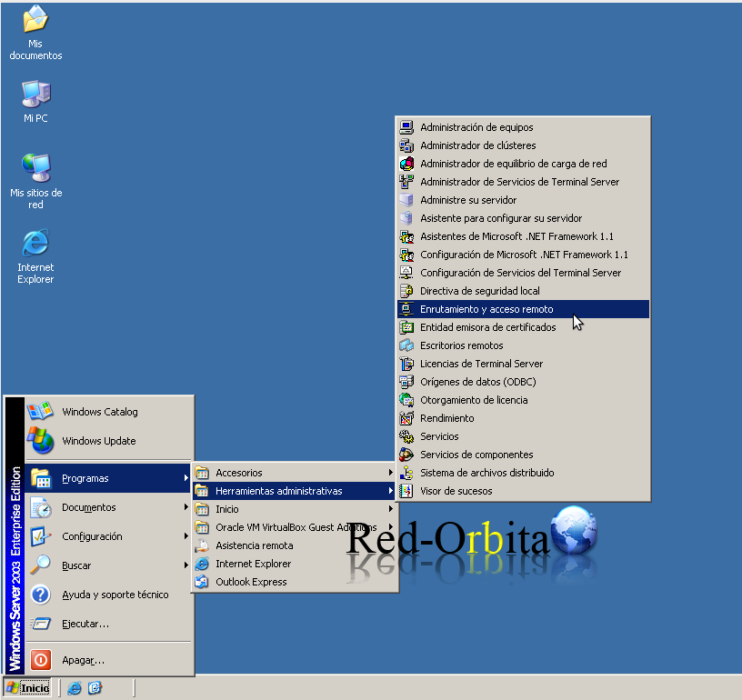Screen dimensions: 742x700
Task: Open Mis documentos desktop icon
Action: [x=35, y=33]
